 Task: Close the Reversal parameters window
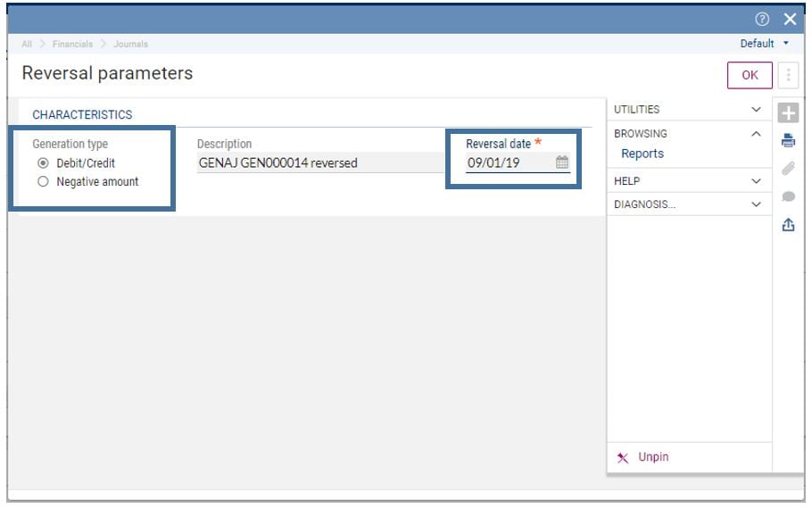tap(790, 19)
